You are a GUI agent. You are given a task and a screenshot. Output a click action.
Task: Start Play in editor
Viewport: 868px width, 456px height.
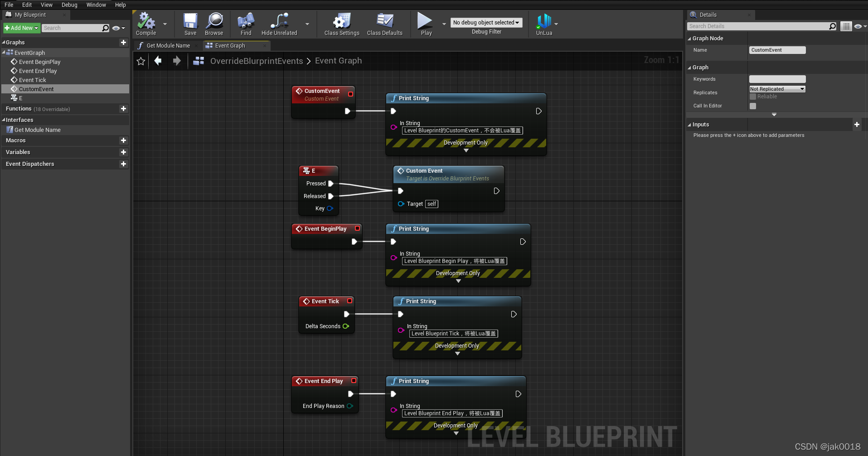coord(426,24)
